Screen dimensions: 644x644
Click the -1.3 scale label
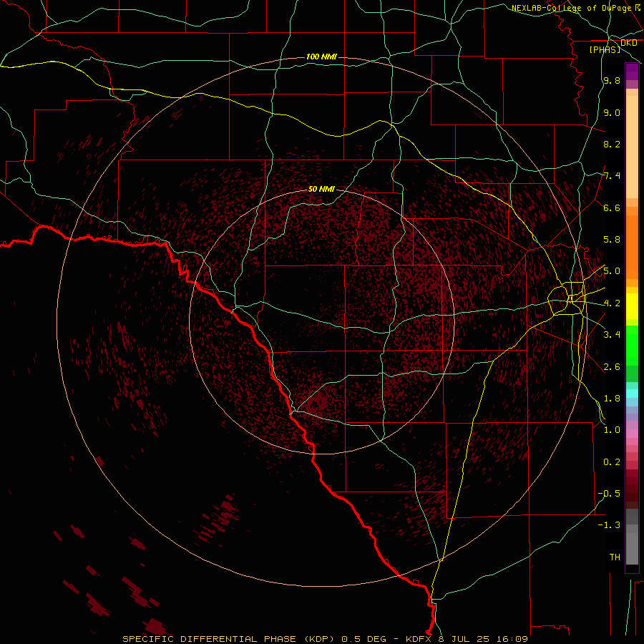click(x=609, y=525)
